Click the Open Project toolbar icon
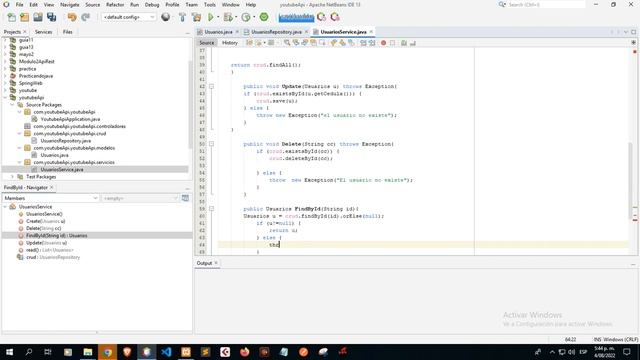This screenshot has width=640, height=360. pos(38,17)
